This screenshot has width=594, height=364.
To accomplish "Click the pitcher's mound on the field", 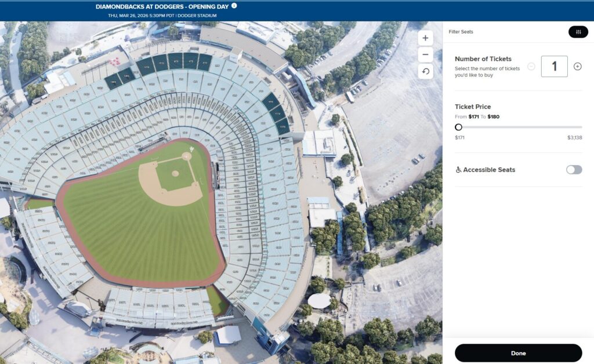I will coord(175,173).
